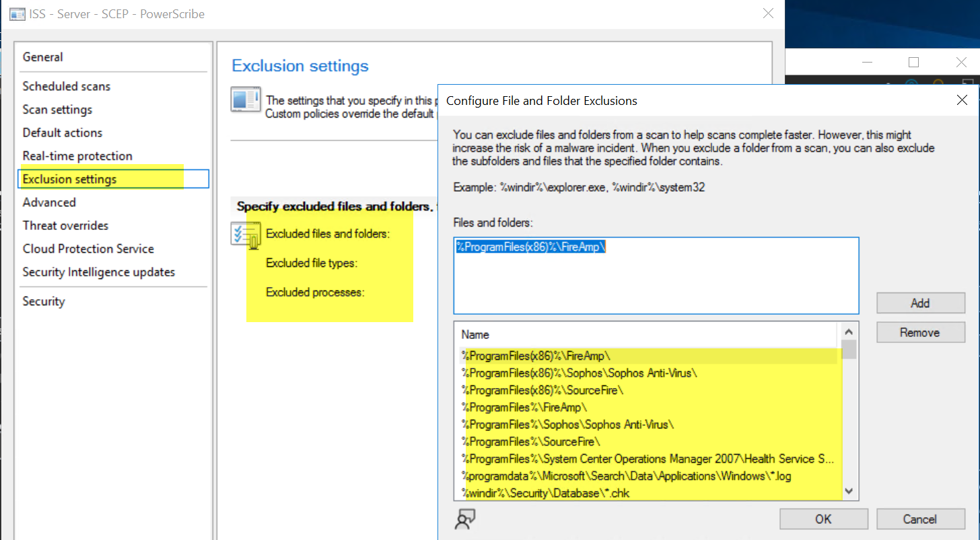Select the System Center Operations Manager 2007 entry
980x540 pixels.
point(649,459)
